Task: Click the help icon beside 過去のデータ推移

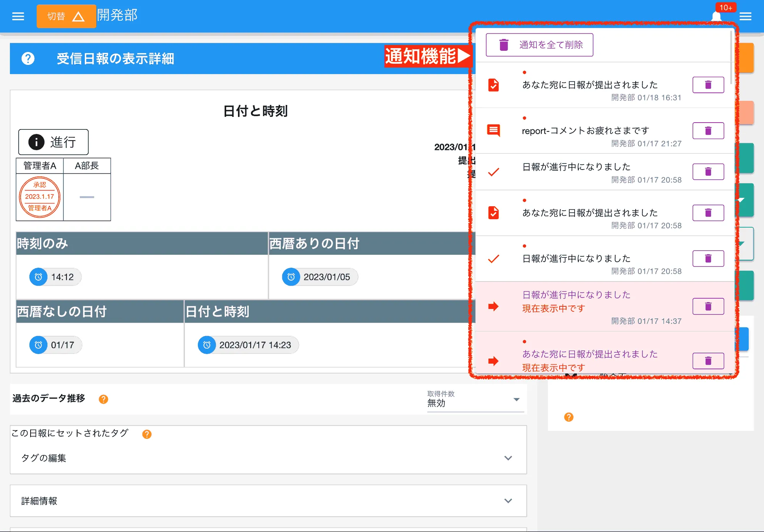Action: (102, 399)
